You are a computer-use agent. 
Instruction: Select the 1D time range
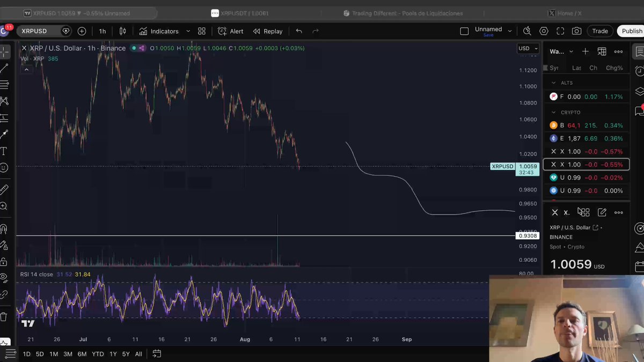(x=26, y=354)
